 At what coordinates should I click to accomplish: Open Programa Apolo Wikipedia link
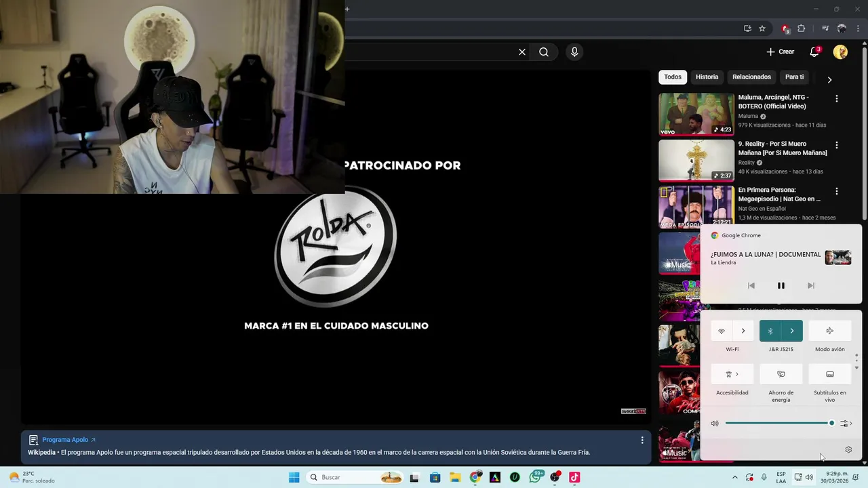tap(68, 440)
